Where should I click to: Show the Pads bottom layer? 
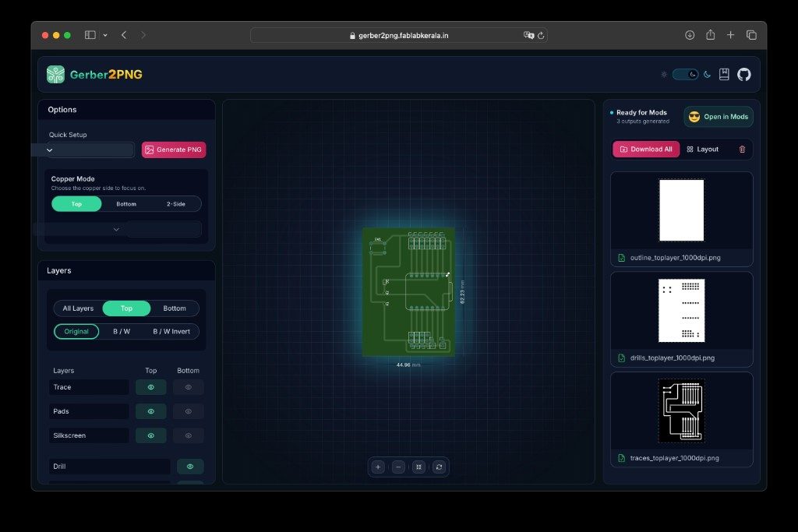coord(189,411)
